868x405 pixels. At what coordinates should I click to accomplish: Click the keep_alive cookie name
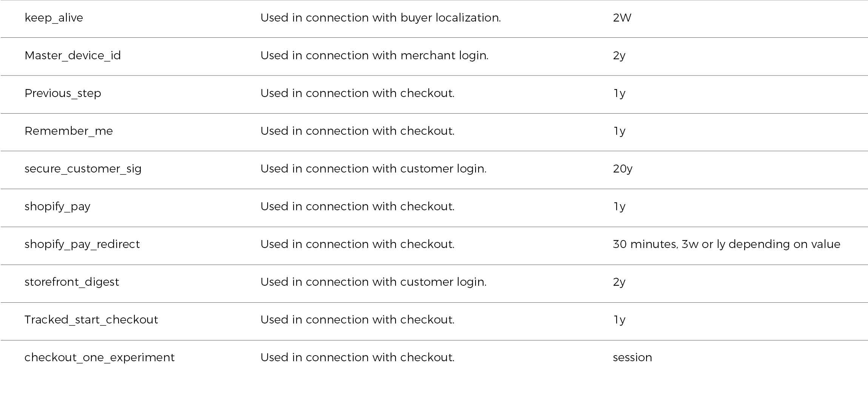(x=54, y=18)
